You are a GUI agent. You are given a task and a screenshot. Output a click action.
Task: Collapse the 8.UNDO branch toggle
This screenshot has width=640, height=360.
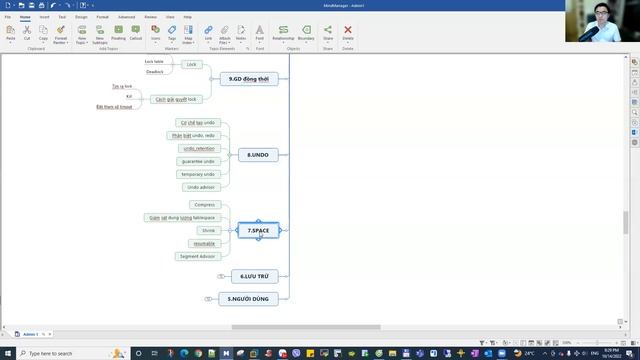(x=230, y=155)
